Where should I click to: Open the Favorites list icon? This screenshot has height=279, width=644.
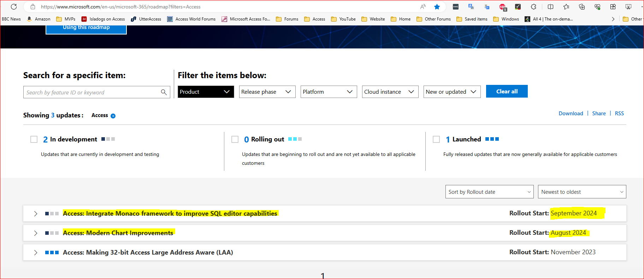pos(566,7)
